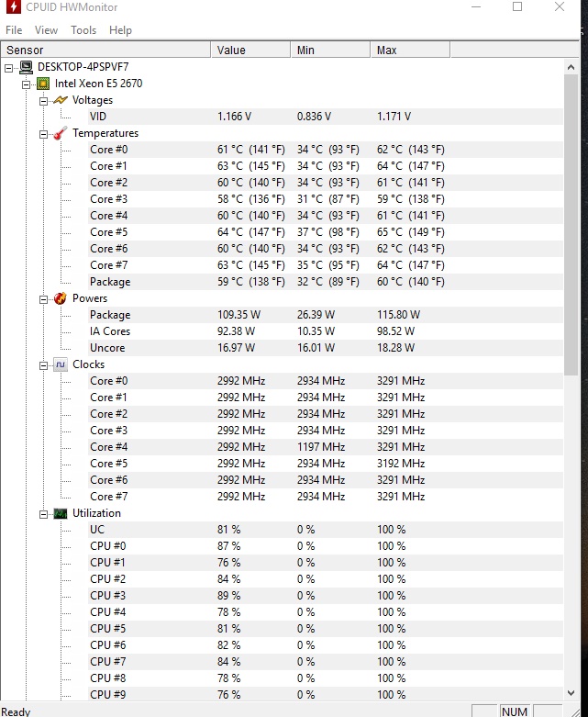Click the Clocks waveform icon
Screen dimensions: 588x717
(61, 364)
